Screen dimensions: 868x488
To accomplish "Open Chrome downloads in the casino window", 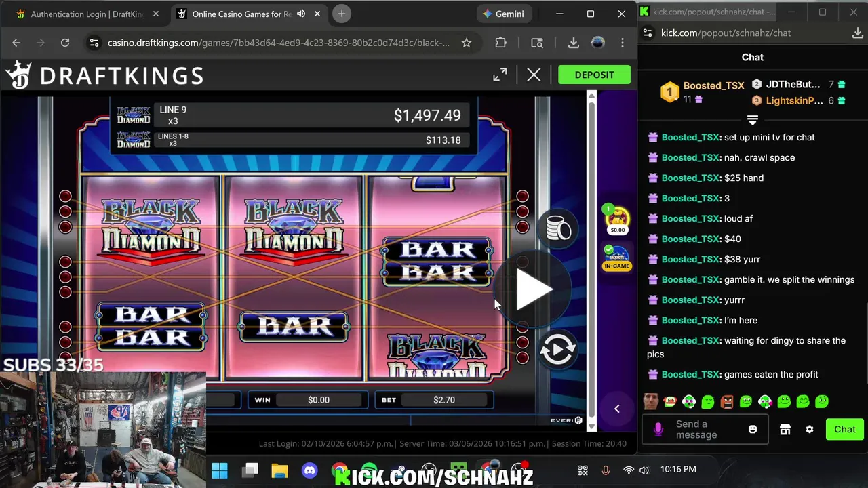I will [574, 43].
